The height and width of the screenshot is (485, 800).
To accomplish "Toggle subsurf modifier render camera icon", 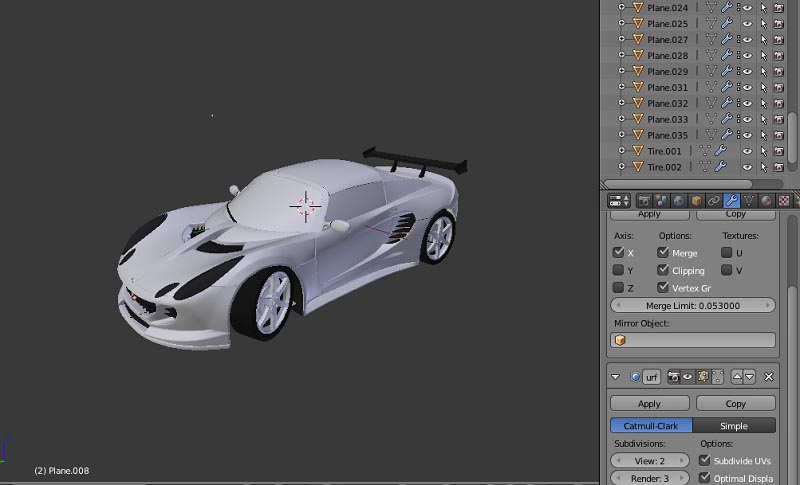I will tap(674, 377).
